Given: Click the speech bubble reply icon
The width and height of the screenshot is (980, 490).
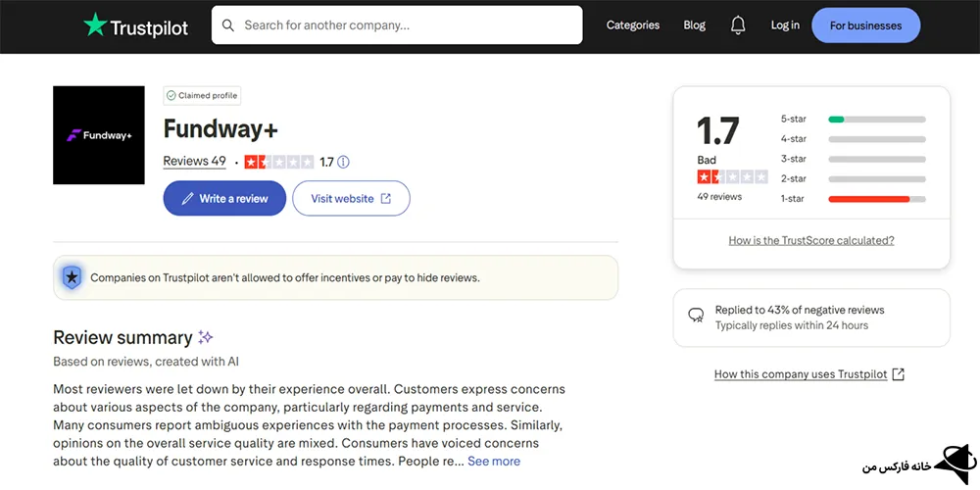Looking at the screenshot, I should click(x=696, y=316).
